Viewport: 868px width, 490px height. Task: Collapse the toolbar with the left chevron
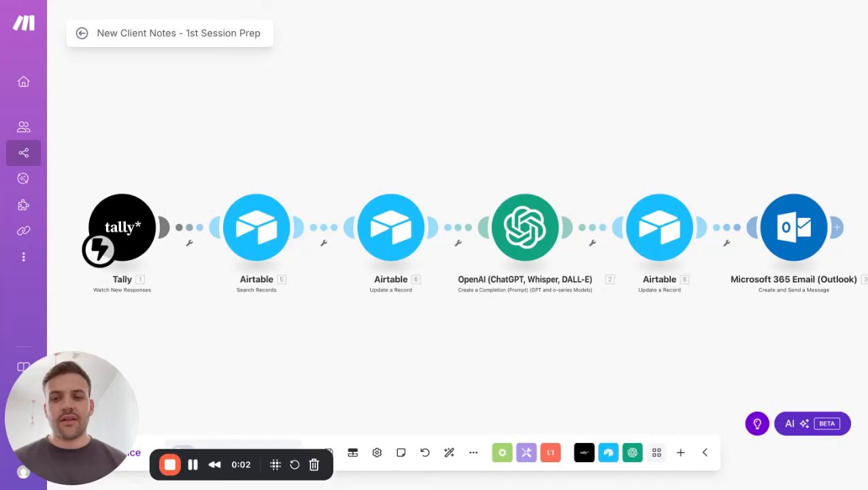pyautogui.click(x=705, y=453)
